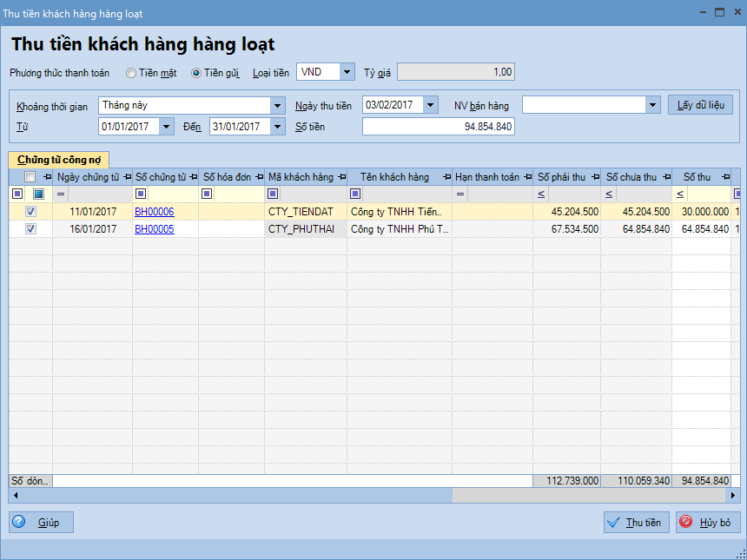
Task: Switch to the Chứng từ công nợ tab
Action: coord(57,160)
